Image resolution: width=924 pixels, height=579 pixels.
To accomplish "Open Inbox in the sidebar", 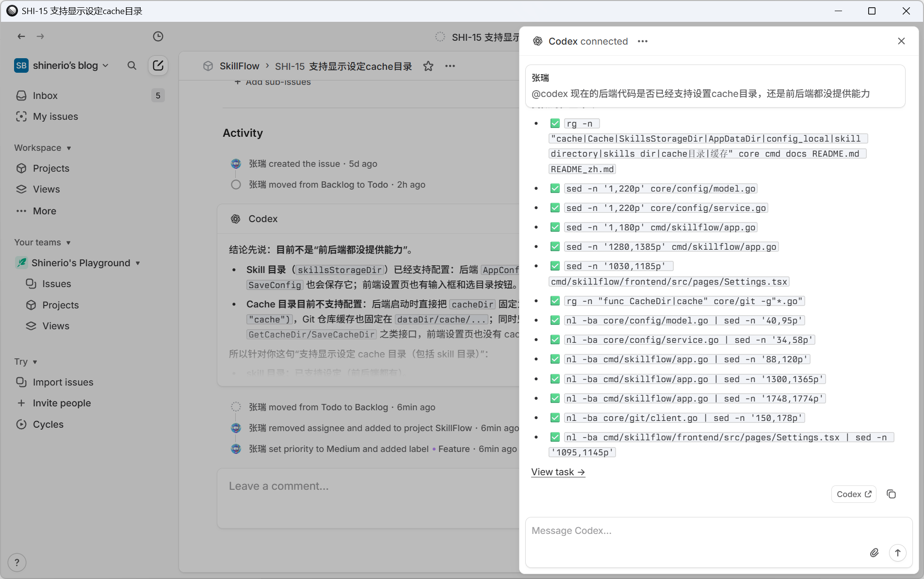I will click(45, 96).
